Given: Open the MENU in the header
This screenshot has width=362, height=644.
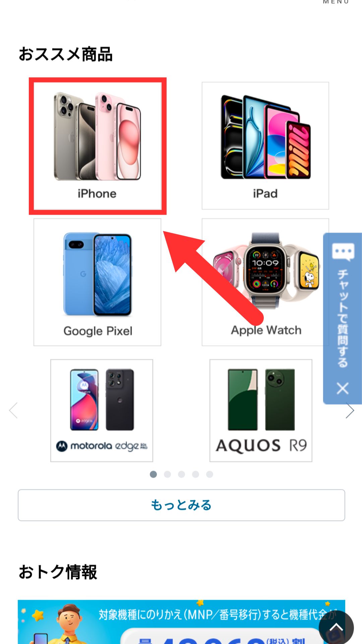Looking at the screenshot, I should click(x=336, y=2).
